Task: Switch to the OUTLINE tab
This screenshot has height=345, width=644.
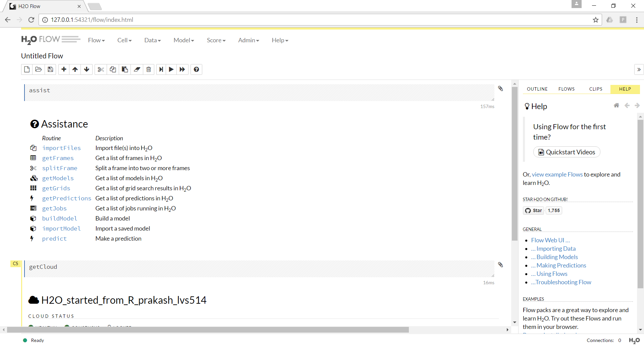Action: pyautogui.click(x=537, y=89)
